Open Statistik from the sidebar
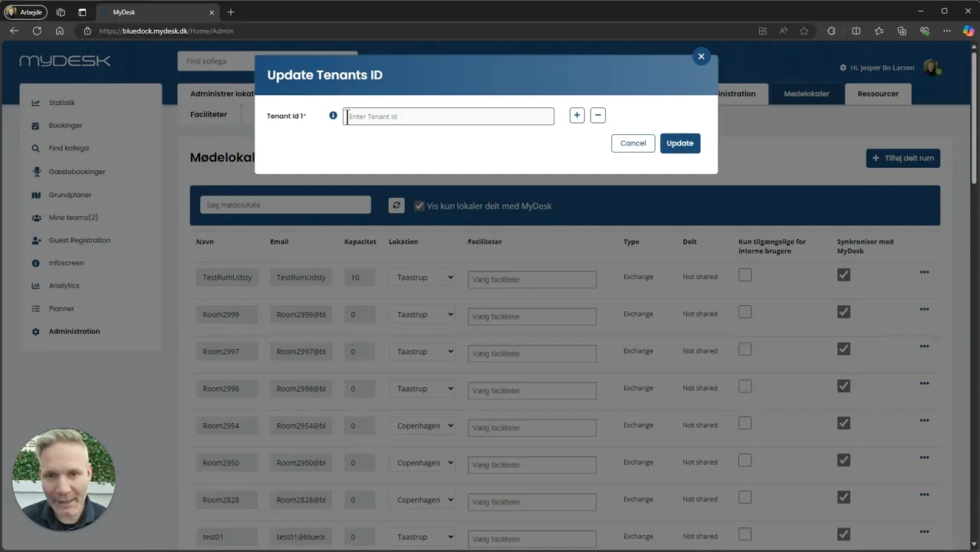Viewport: 980px width, 552px height. tap(62, 103)
